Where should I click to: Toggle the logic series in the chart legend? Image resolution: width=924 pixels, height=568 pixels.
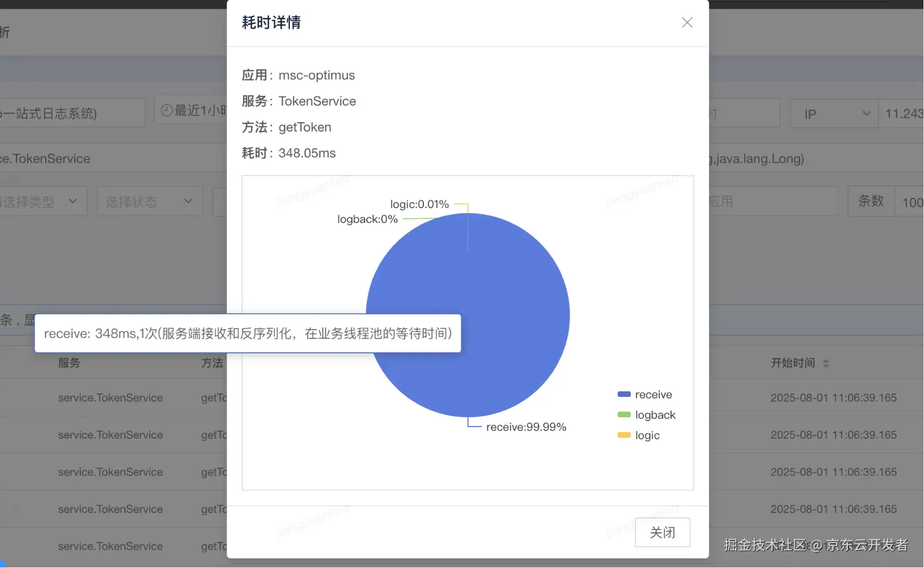641,435
